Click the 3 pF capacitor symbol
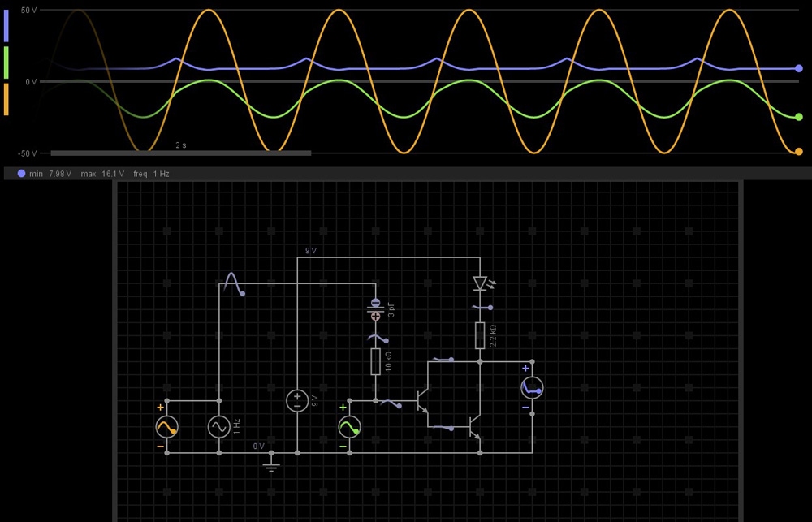The width and height of the screenshot is (812, 522). pos(375,308)
